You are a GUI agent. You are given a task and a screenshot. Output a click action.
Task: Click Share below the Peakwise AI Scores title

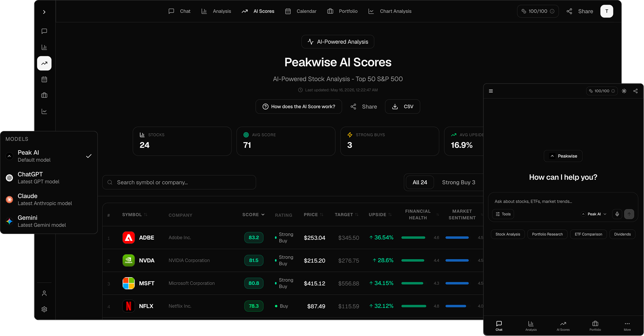(364, 107)
